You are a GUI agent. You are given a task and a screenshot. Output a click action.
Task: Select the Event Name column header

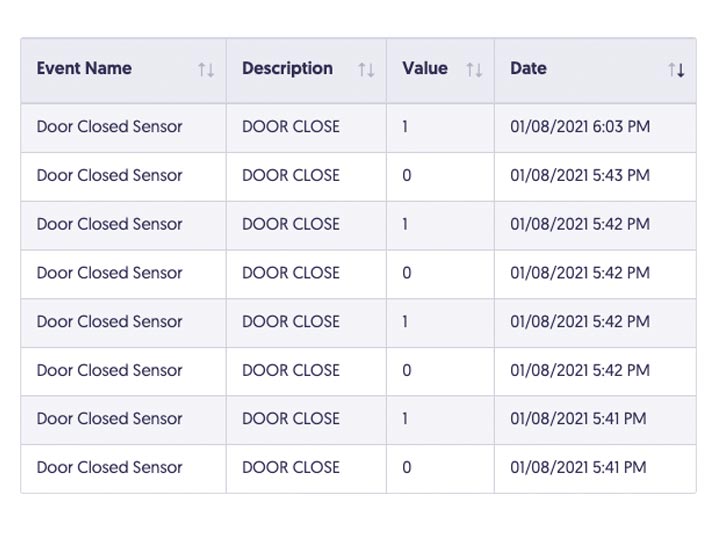(84, 68)
